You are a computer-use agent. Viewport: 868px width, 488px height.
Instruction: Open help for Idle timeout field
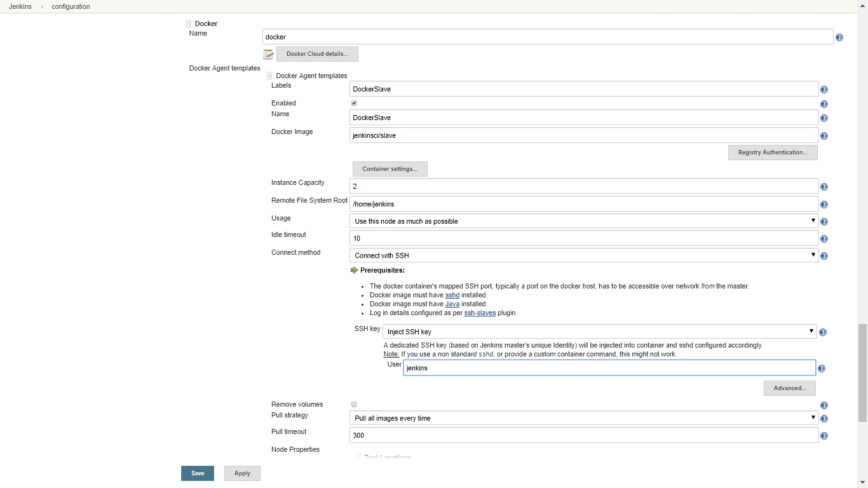click(824, 239)
